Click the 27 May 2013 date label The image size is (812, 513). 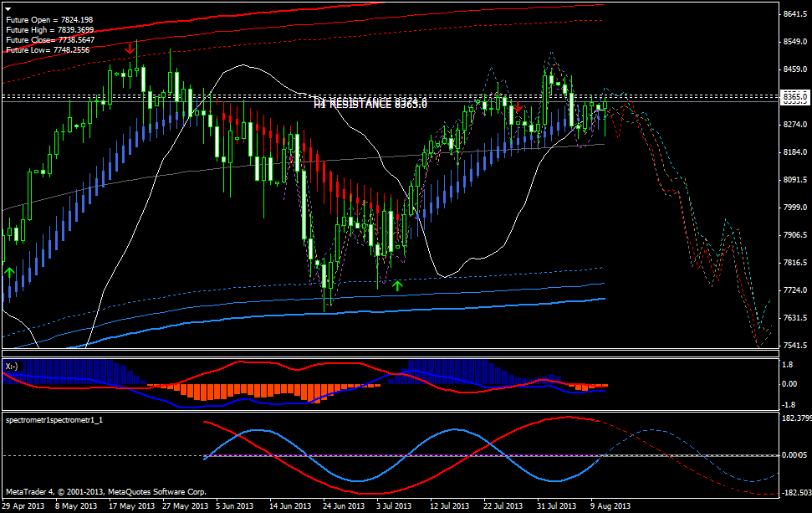point(185,505)
